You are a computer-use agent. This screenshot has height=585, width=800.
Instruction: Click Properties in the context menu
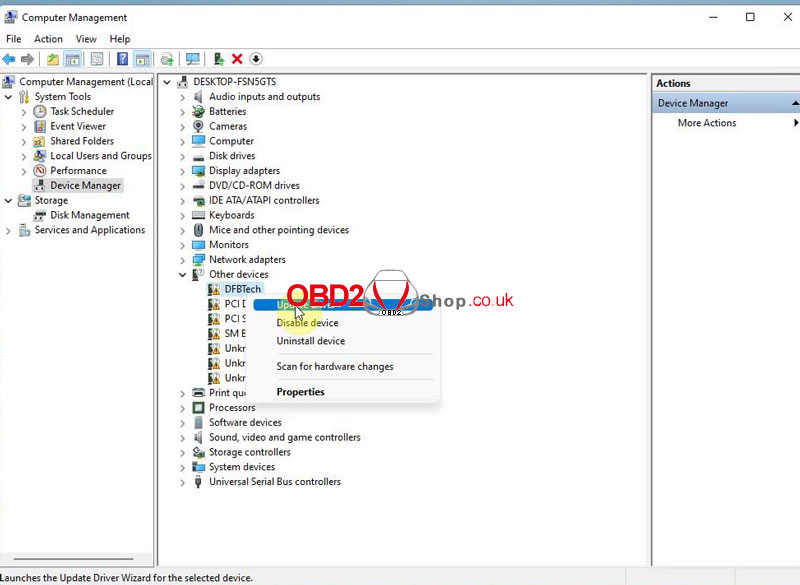tap(300, 392)
